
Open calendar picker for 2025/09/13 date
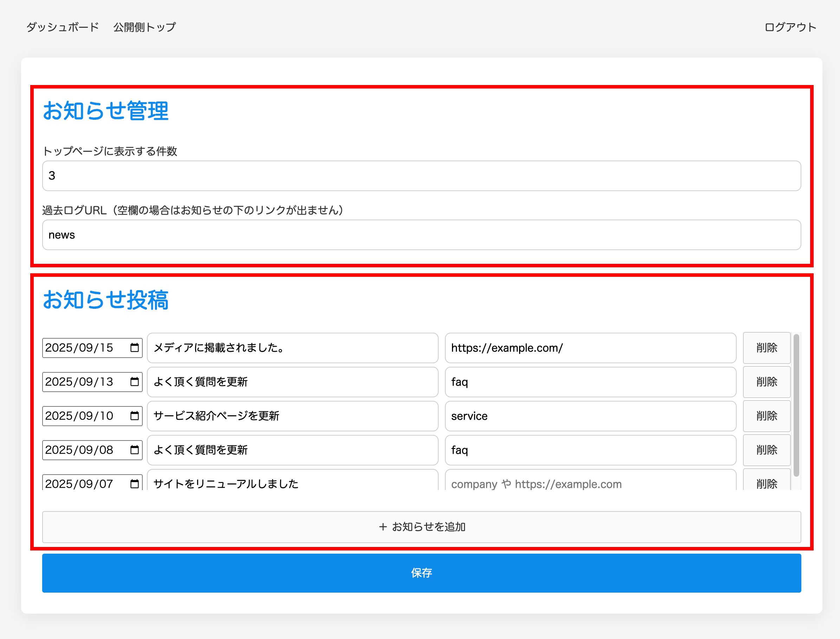point(134,382)
